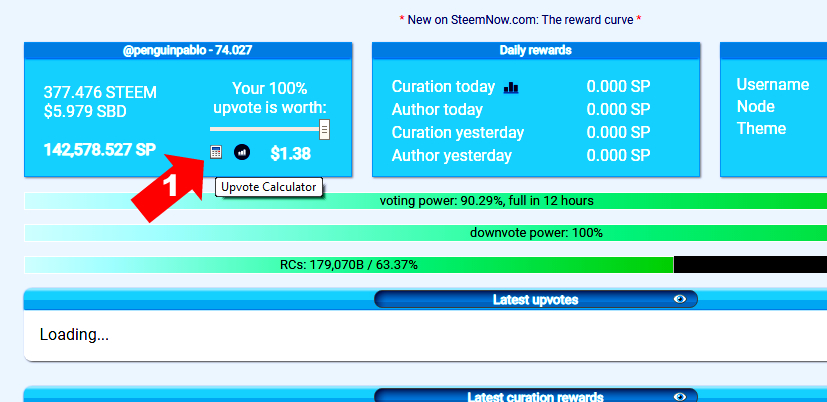Screen dimensions: 827x402
Task: Toggle the eye icon on Latest upvotes
Action: tap(680, 299)
